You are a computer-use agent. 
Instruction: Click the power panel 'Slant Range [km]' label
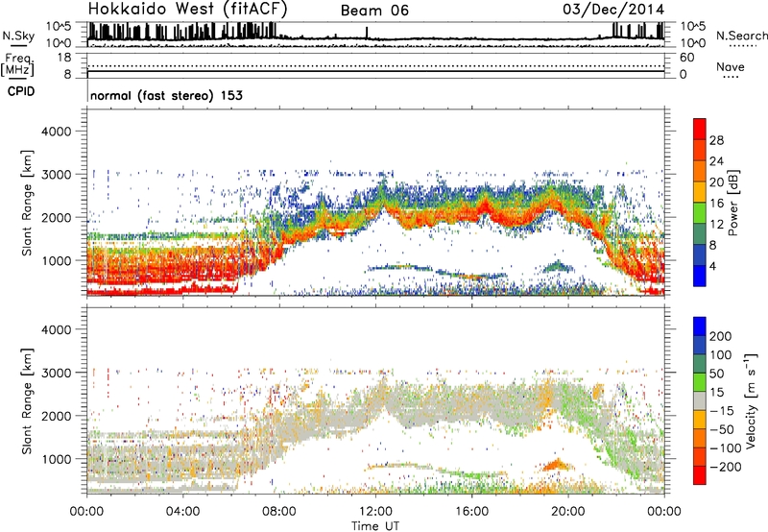point(27,203)
